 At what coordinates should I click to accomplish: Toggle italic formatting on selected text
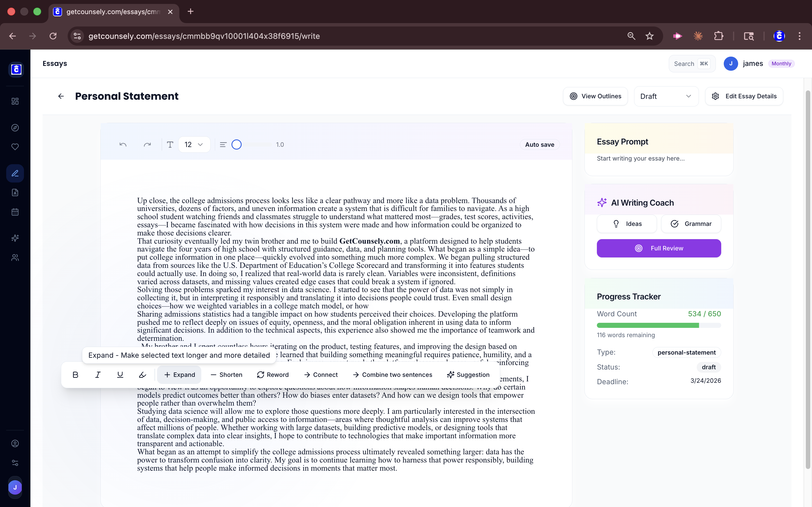coord(98,375)
